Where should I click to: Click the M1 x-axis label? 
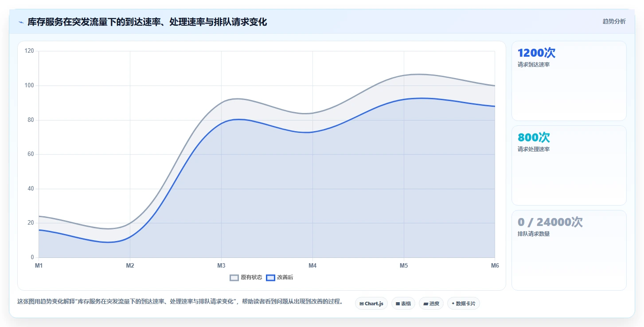[39, 266]
